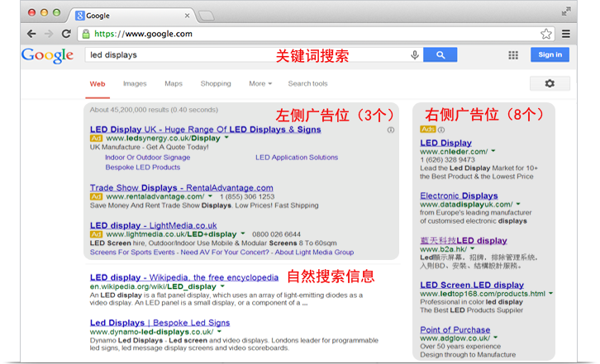
Task: Expand dropdown arrow beside ledsynergy.co.uk URL
Action: tap(226, 137)
